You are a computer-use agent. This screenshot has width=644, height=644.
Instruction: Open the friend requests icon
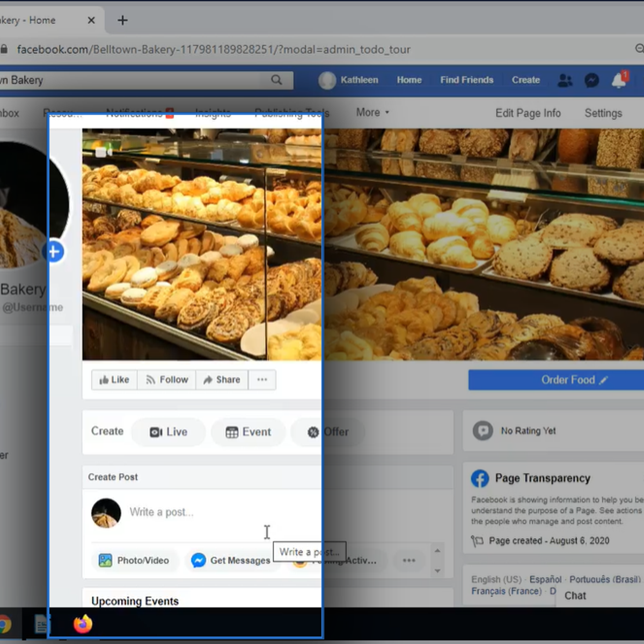point(565,80)
